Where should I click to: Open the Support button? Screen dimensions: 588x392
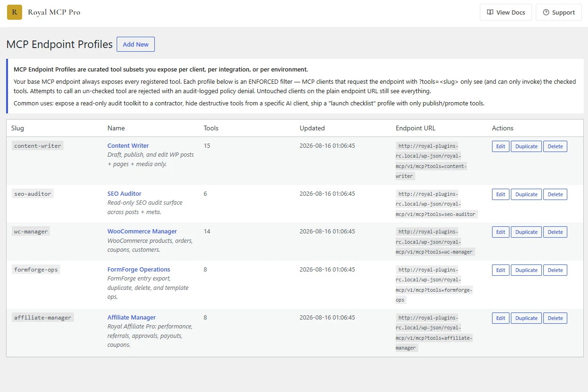[x=559, y=12]
